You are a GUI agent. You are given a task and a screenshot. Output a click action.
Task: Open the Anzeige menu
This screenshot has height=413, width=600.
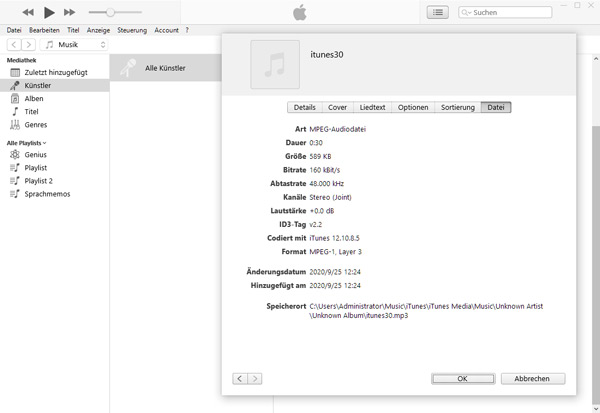point(98,30)
